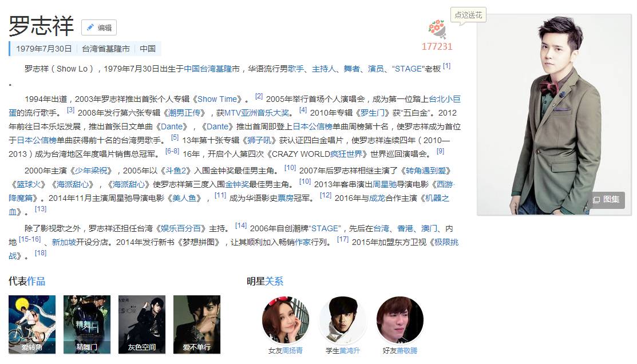
Task: Open the 爱不单行 album thumbnail
Action: [197, 324]
